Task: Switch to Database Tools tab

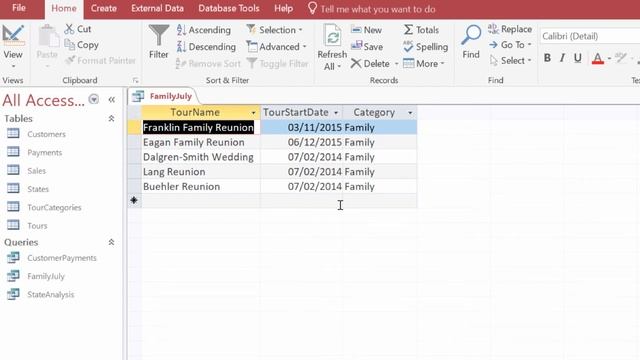Action: [229, 8]
